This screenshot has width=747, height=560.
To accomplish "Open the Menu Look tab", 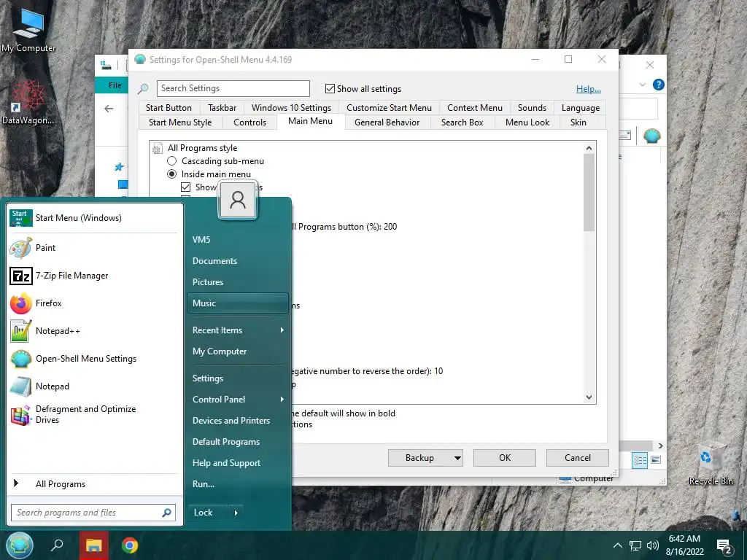I will point(527,122).
